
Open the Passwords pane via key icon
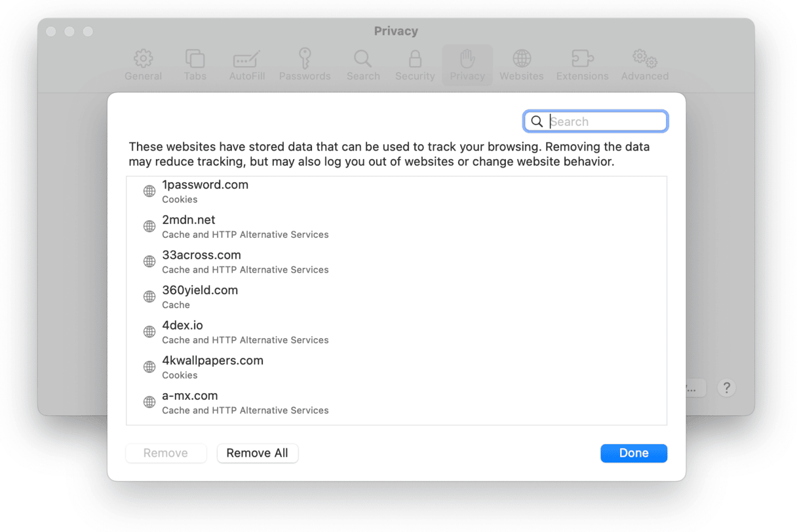tap(305, 64)
